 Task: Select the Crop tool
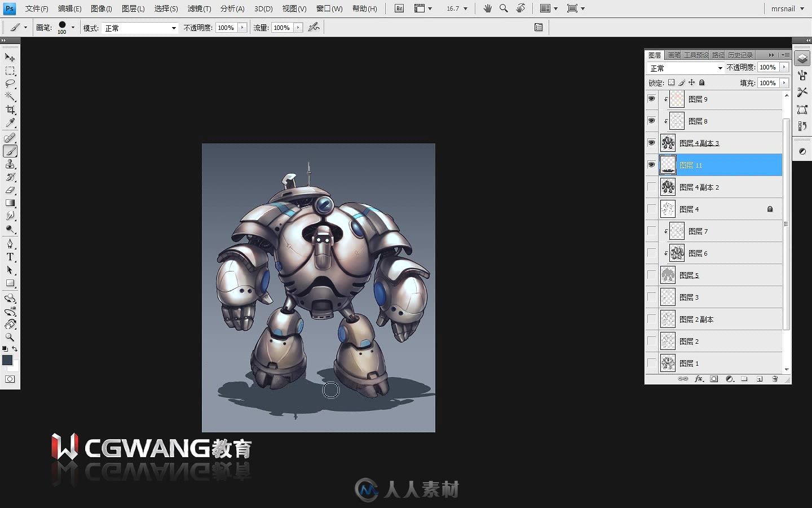(10, 110)
